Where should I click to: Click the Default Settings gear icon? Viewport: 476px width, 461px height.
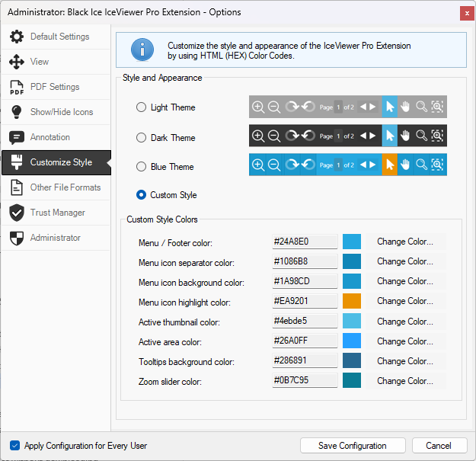[17, 37]
